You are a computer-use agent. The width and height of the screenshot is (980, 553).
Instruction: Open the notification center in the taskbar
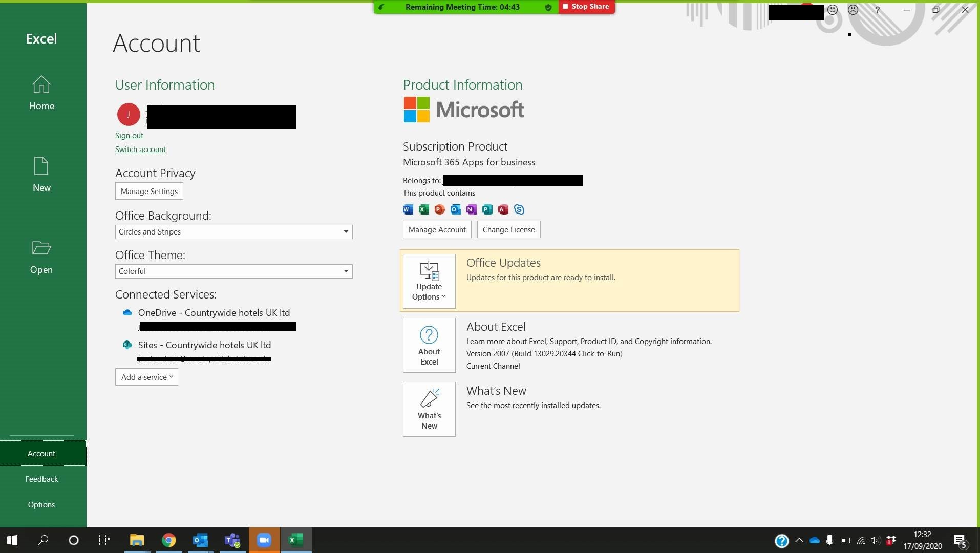(960, 541)
